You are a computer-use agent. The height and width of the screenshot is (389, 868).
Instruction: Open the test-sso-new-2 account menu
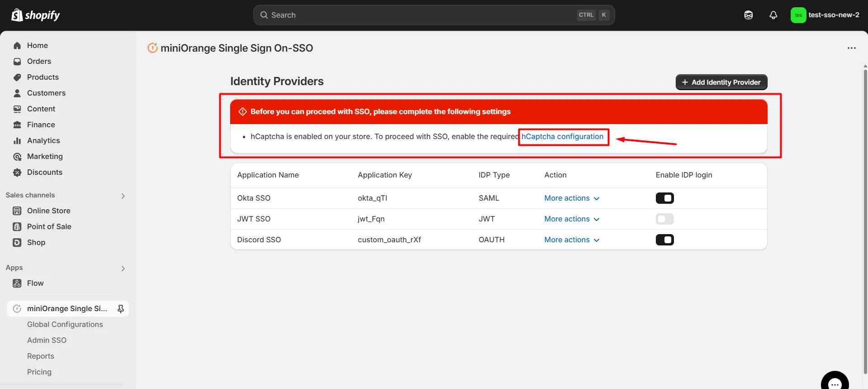click(825, 15)
